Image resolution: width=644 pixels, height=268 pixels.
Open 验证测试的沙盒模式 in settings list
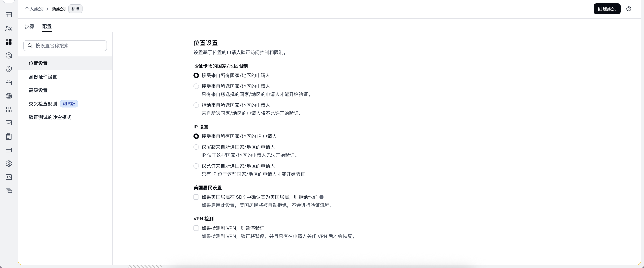click(65, 117)
